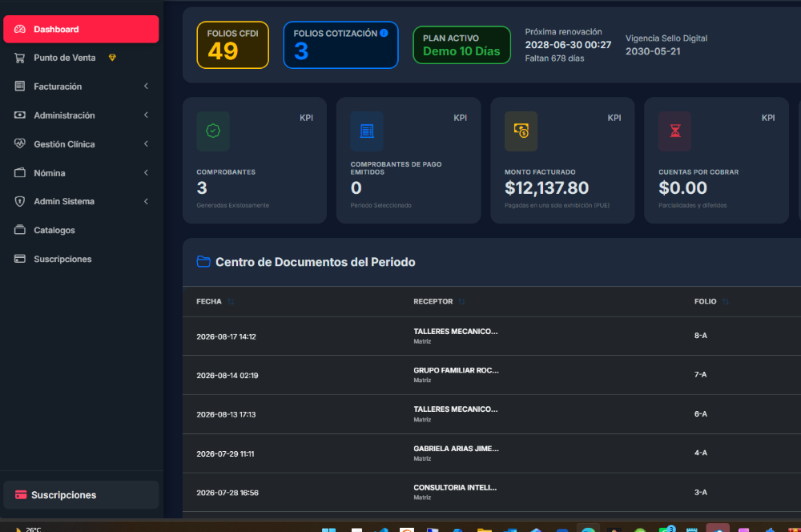801x532 pixels.
Task: Click the Folios Cotización badge
Action: 340,45
